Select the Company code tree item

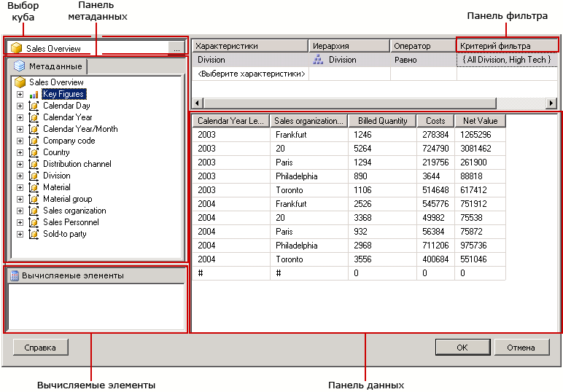coord(69,141)
